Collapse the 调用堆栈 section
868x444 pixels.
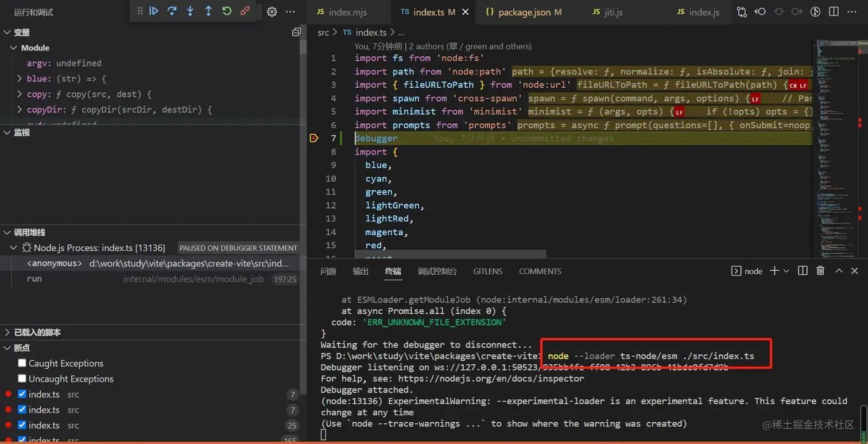[7, 232]
